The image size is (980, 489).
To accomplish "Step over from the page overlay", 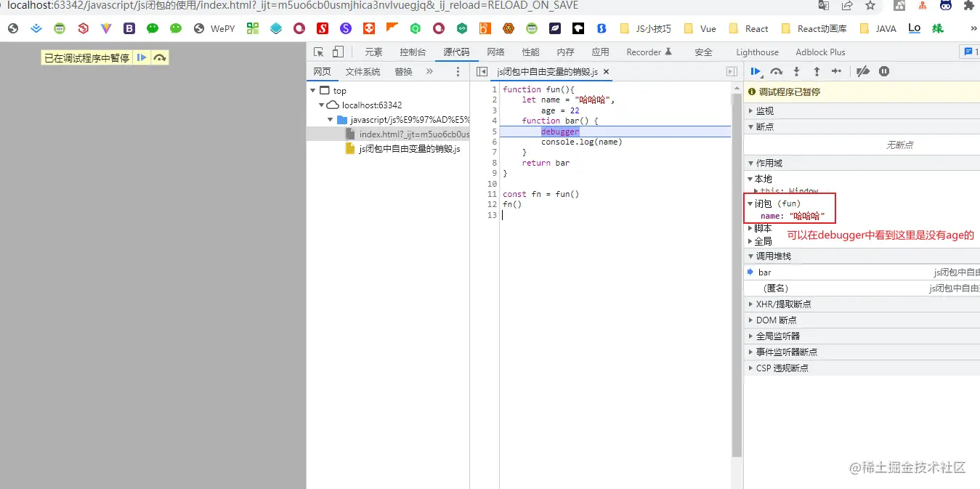I will (160, 57).
